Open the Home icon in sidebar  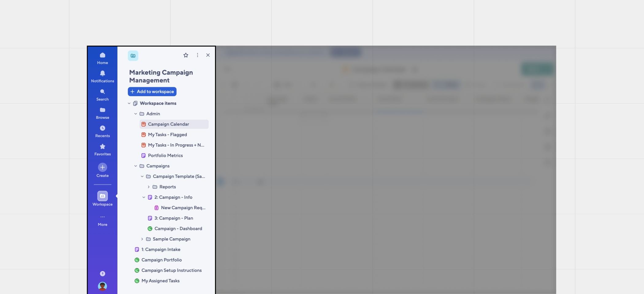[102, 55]
